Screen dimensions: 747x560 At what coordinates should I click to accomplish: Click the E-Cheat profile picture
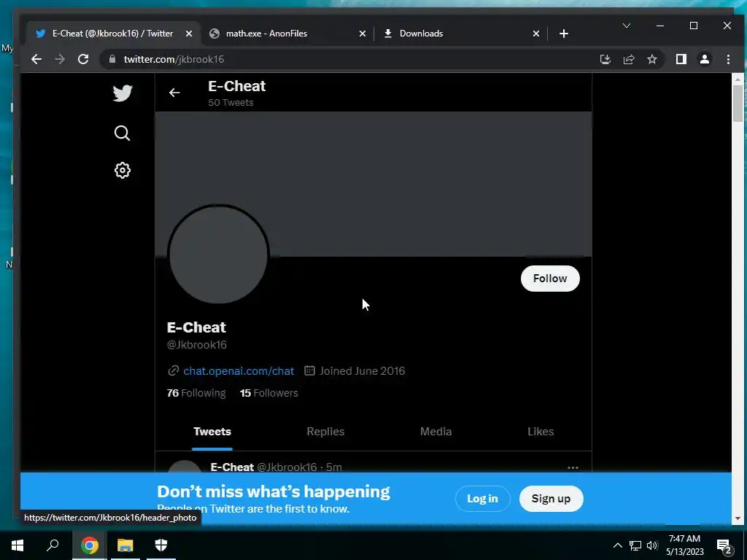[x=219, y=254]
